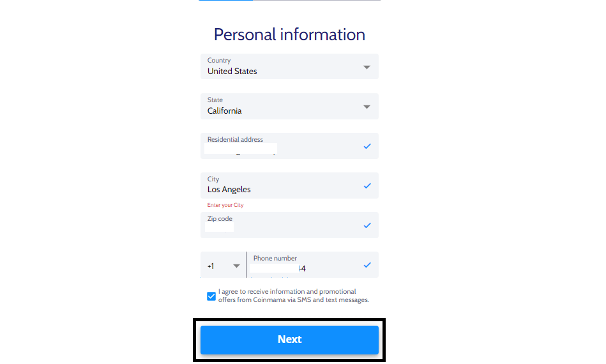Viewport: 606px width, 364px height.
Task: Open the +1 country code arrow
Action: pos(236,266)
